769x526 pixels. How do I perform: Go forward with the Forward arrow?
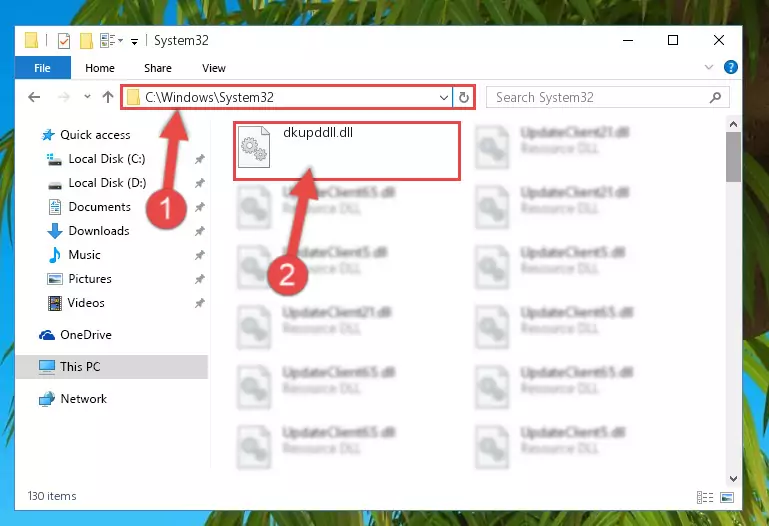click(64, 97)
